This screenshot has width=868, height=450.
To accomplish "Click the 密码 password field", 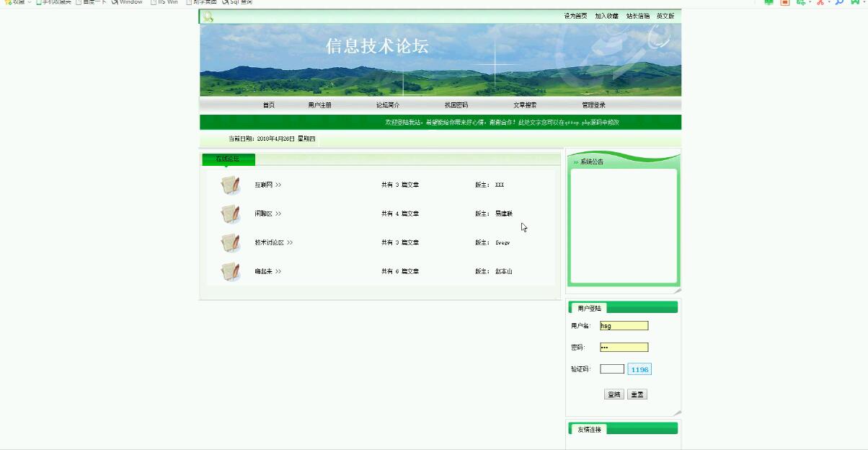I will [624, 348].
